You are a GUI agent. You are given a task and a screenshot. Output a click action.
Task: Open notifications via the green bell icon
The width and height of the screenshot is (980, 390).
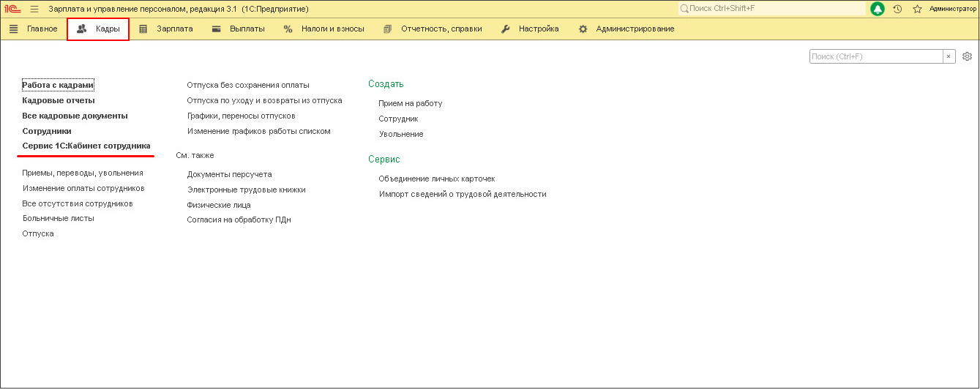click(878, 9)
